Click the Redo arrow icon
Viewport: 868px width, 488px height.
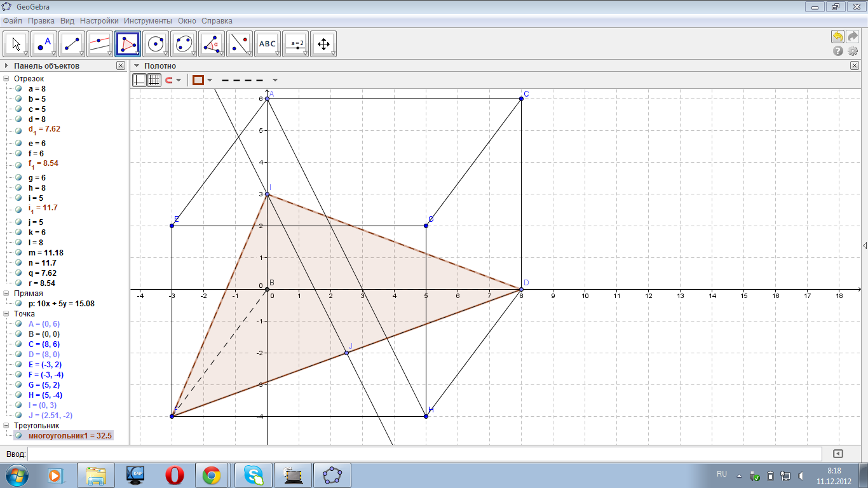(x=853, y=37)
